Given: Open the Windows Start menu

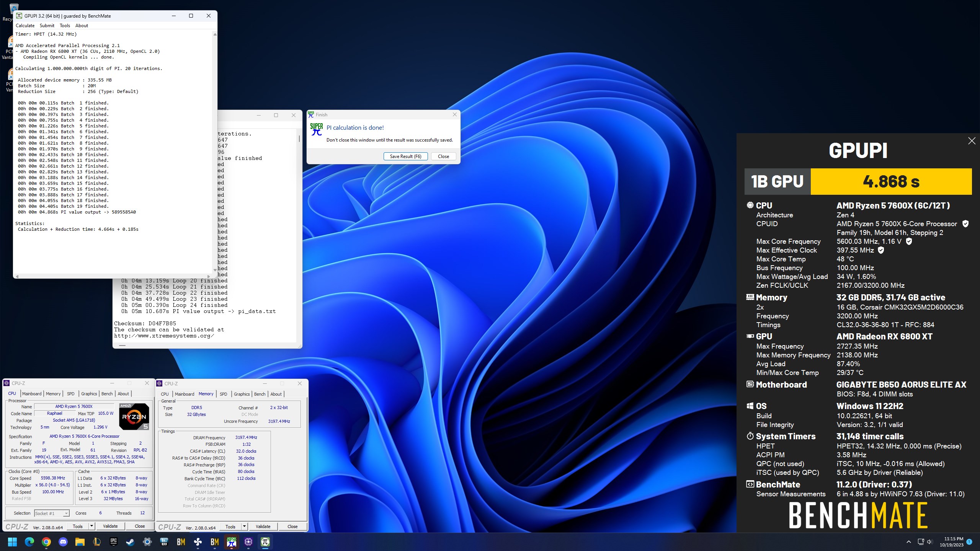Looking at the screenshot, I should pyautogui.click(x=12, y=542).
